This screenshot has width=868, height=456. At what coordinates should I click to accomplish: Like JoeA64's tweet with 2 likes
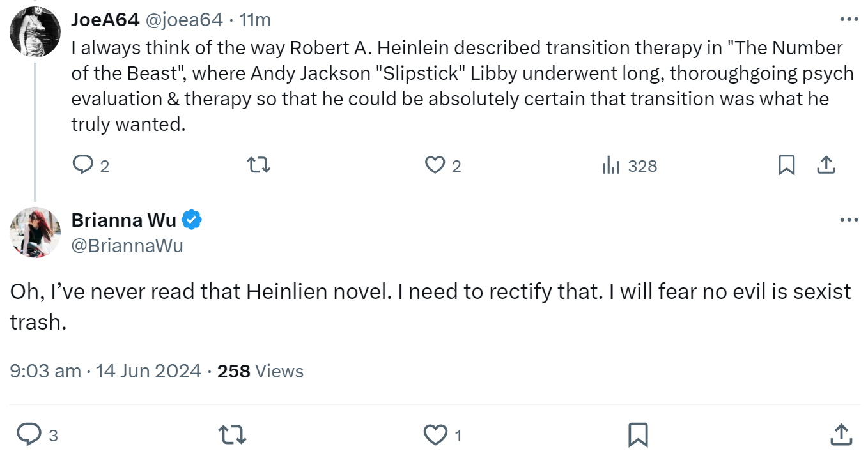(435, 166)
